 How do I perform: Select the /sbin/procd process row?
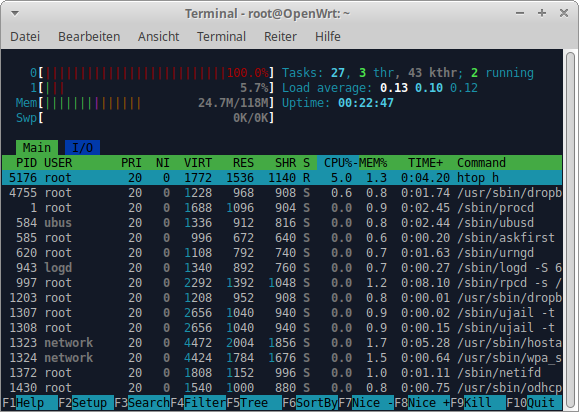[x=282, y=208]
